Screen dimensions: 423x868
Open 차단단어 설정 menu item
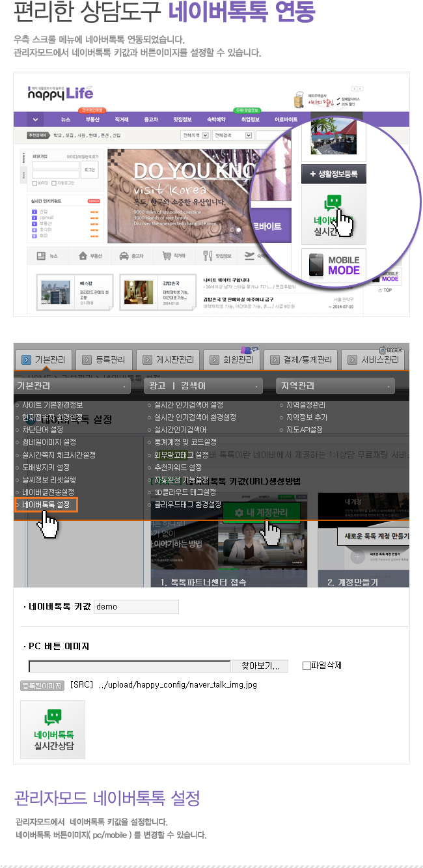point(42,430)
